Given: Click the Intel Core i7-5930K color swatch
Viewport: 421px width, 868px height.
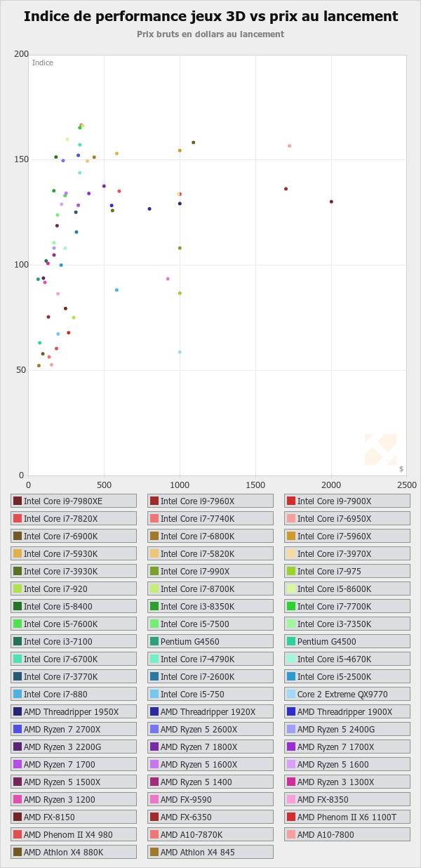Looking at the screenshot, I should point(18,553).
